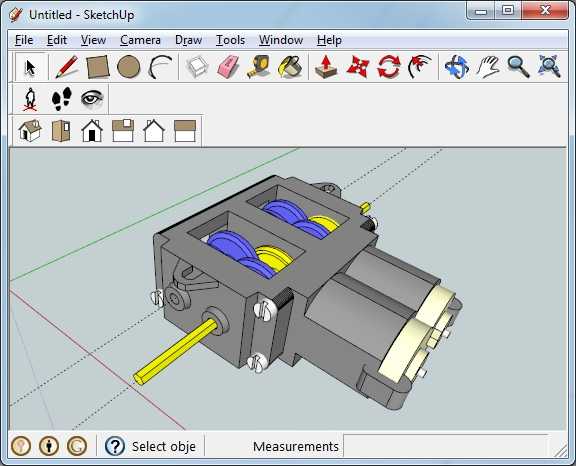Select the arrow Select tool
This screenshot has height=466, width=576.
coord(31,67)
